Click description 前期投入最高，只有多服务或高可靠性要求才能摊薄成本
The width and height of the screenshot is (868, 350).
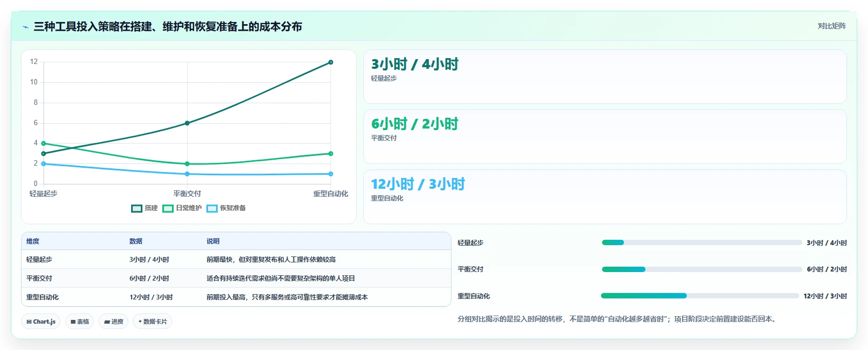pos(287,297)
